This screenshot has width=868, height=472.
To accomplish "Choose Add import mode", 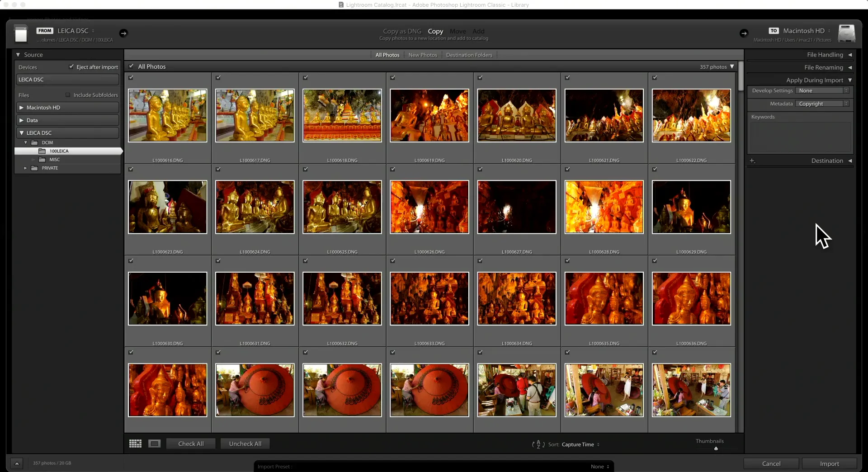I will (478, 31).
